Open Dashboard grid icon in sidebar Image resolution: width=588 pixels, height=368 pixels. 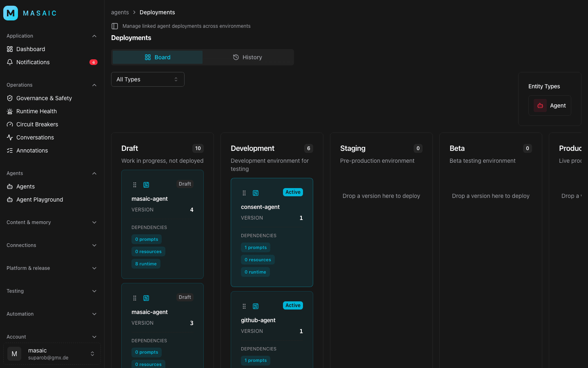point(10,49)
